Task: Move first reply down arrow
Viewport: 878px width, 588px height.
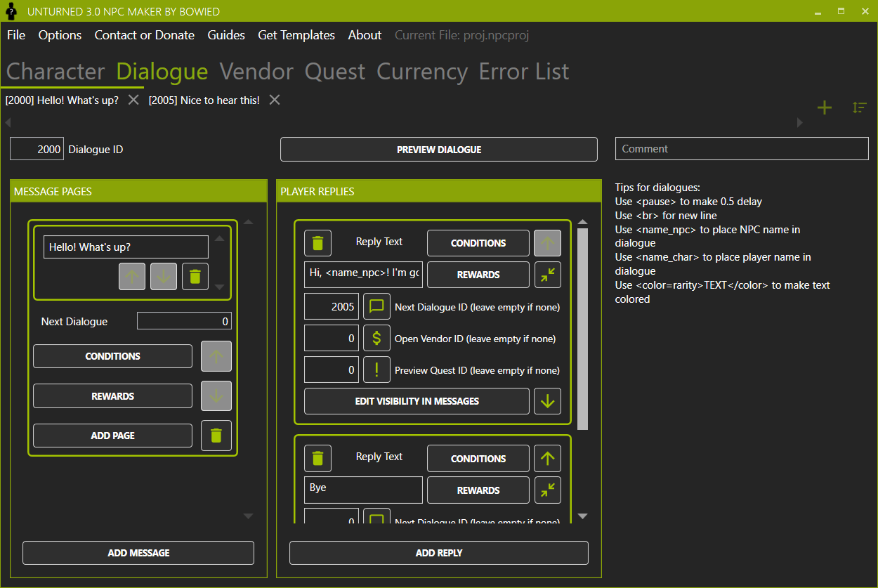Action: pos(548,401)
